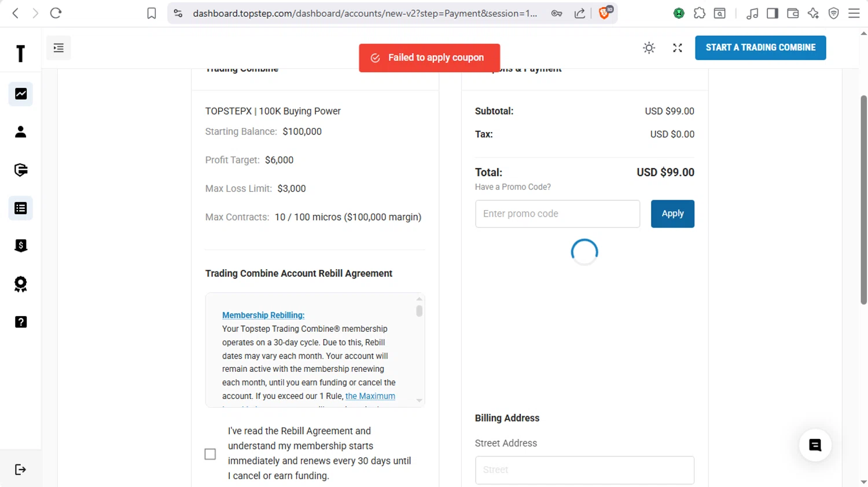Click the agreement box scrollbar thumb
Screen dimensions: 868x487
[419, 311]
